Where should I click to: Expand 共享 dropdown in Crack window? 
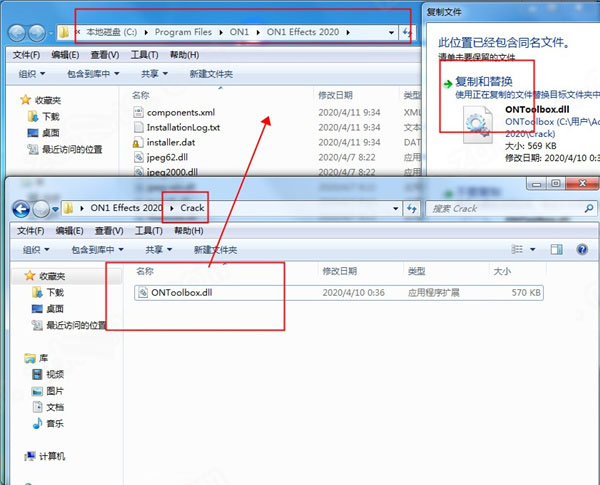click(158, 250)
